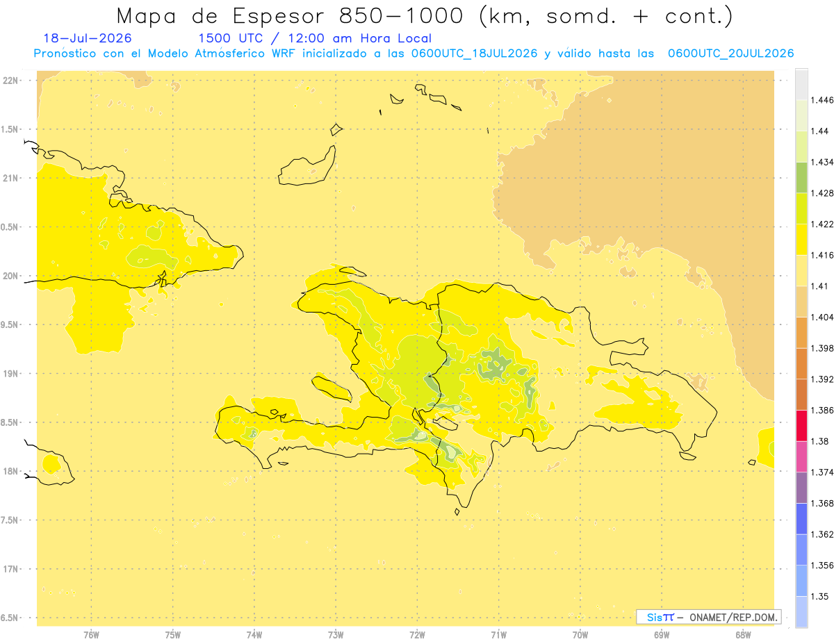Click the 'SisTT - ONAMET/REP.DOM.' label box

(x=708, y=617)
